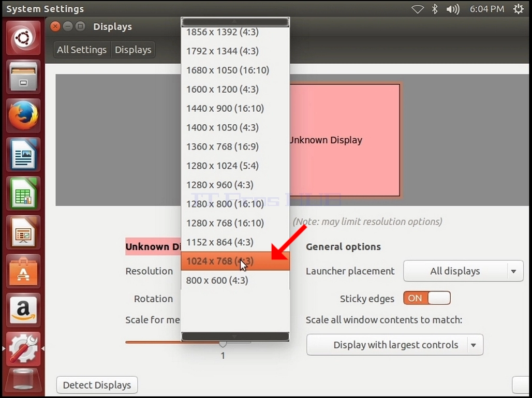
Task: Launch Firefox from the launcher
Action: 23,115
